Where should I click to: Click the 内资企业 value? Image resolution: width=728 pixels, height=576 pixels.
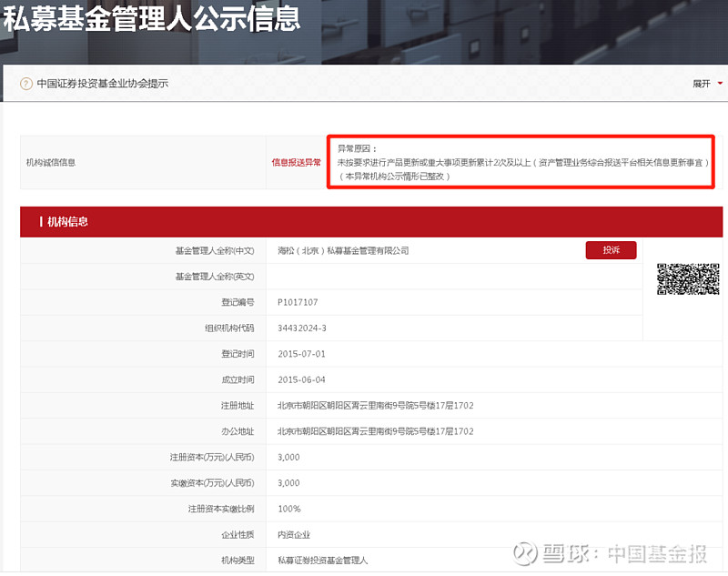coord(294,535)
